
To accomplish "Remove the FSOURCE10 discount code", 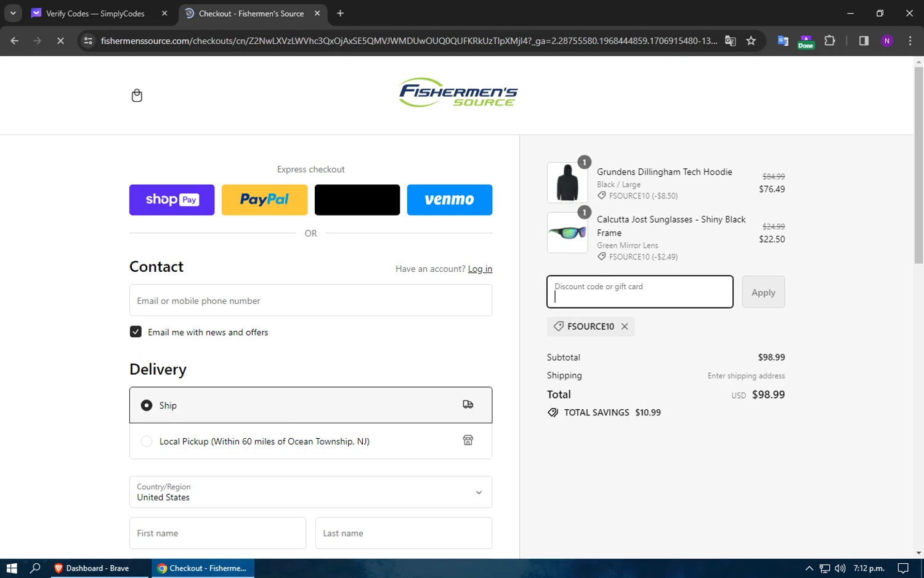I will (625, 327).
